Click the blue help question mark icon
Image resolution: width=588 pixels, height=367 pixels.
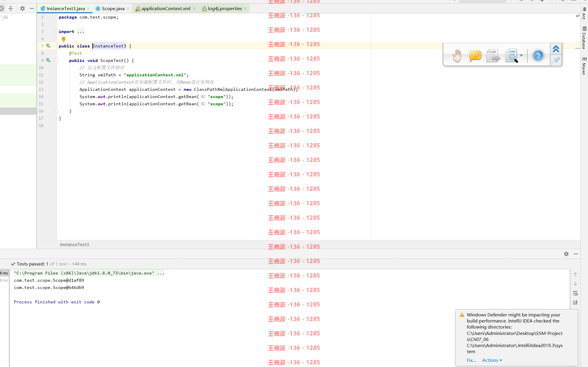coord(538,56)
